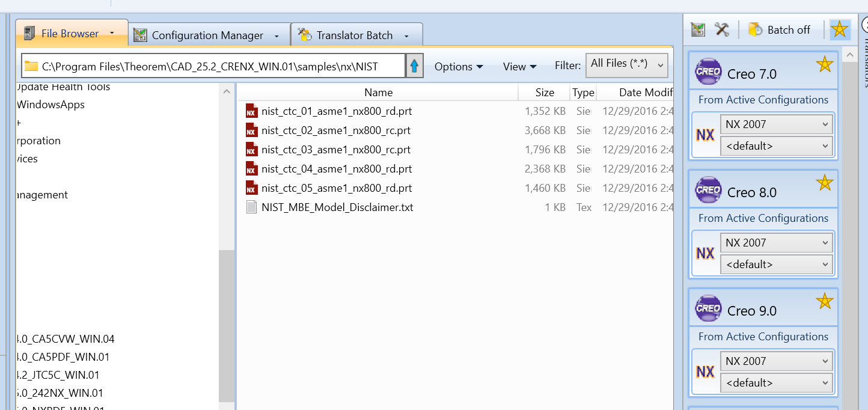Viewport: 868px width, 410px height.
Task: Open the <default> dropdown under Creo 8.0
Action: click(776, 264)
